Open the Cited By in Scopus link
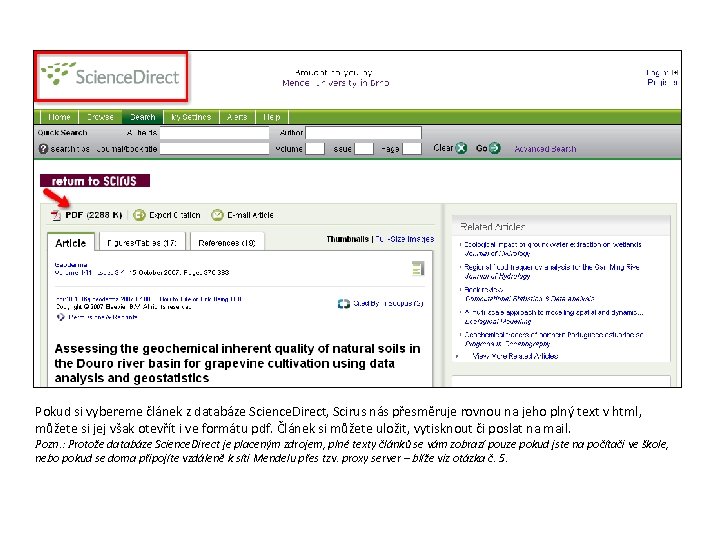 pos(388,304)
